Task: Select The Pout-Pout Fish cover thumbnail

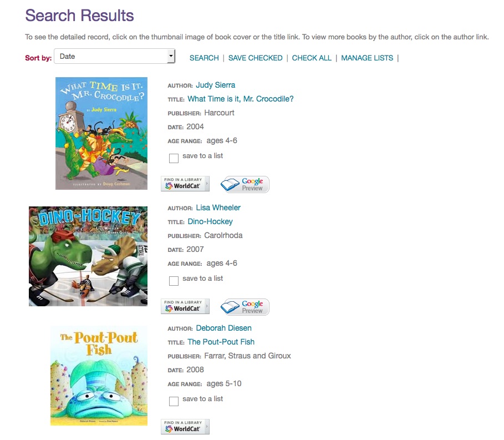Action: (x=99, y=376)
